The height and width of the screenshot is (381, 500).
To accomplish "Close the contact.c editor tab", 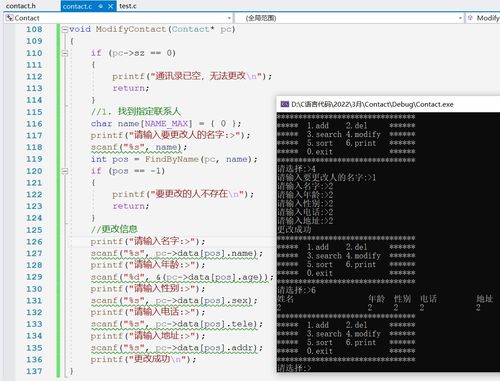I will pos(111,6).
